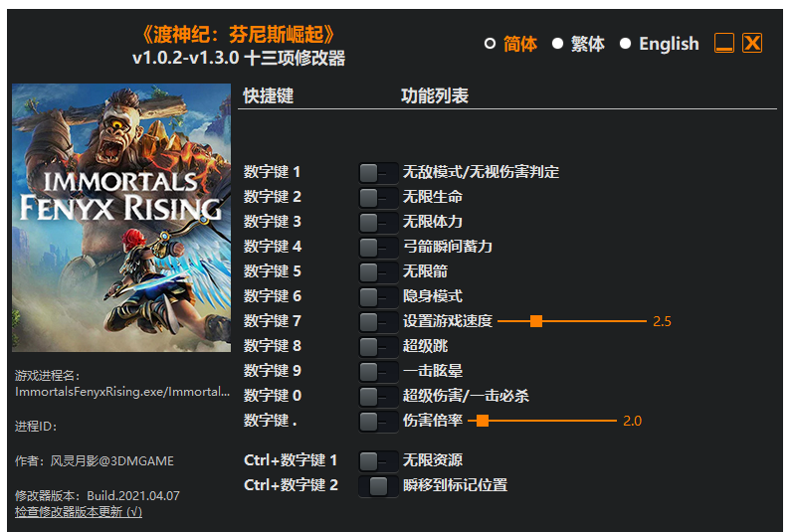This screenshot has height=532, width=795.
Task: Toggle 超级伤害/一击必杀 switch
Action: pos(378,396)
